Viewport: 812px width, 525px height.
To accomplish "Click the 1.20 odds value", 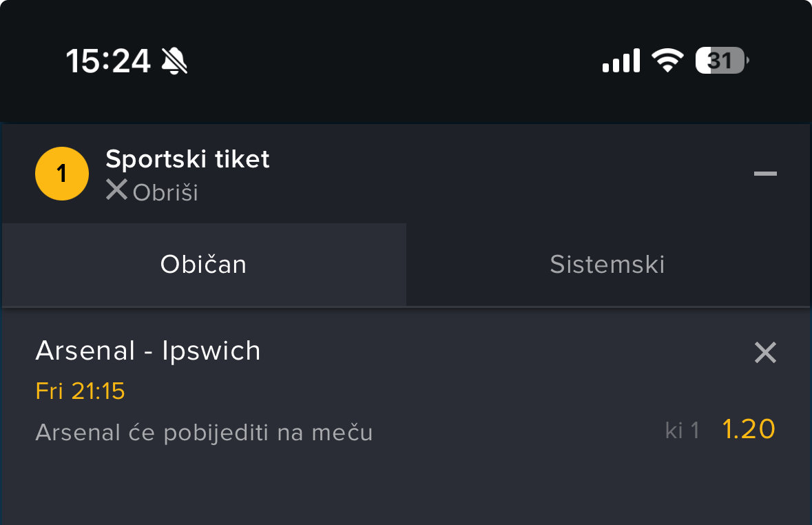I will pos(749,429).
